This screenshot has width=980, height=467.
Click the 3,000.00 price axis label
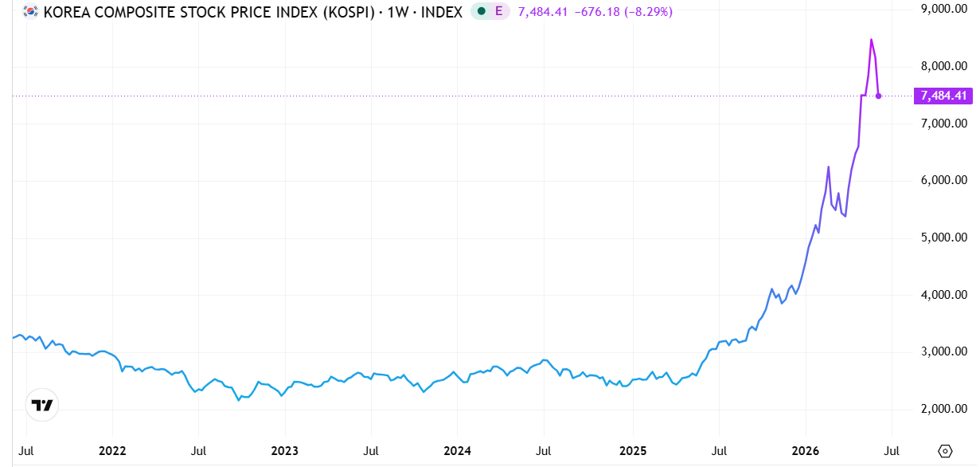coord(943,351)
